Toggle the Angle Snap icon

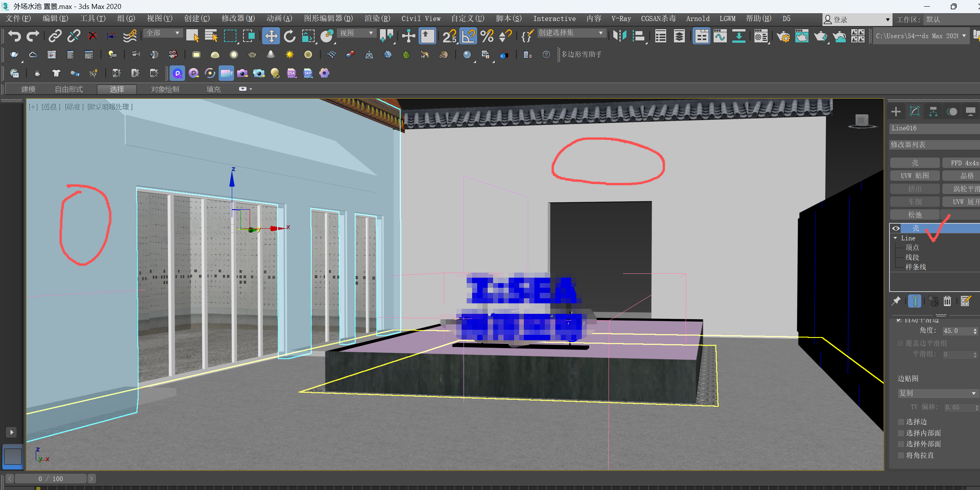(468, 36)
